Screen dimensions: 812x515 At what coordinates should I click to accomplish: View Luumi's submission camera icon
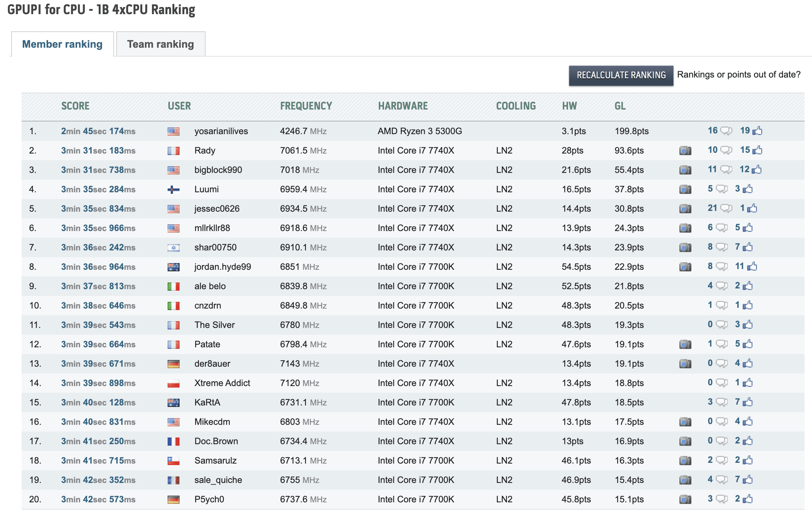(x=685, y=189)
